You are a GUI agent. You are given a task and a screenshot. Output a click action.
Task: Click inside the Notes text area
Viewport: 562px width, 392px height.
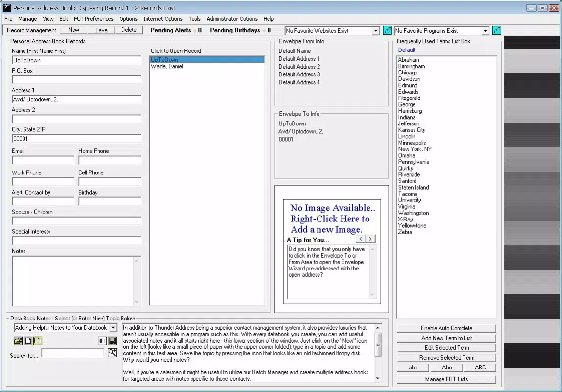[73, 281]
